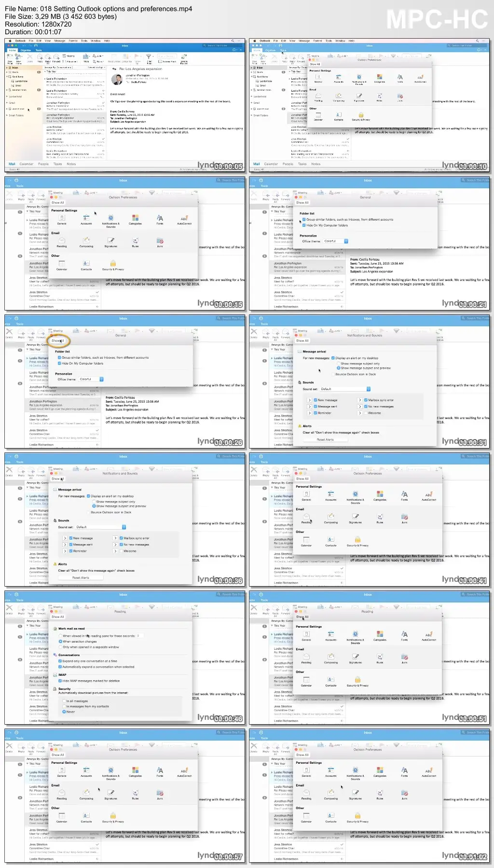494x868 pixels.
Task: Click Show All button in 00:00:51 thumbnail
Action: point(302,617)
